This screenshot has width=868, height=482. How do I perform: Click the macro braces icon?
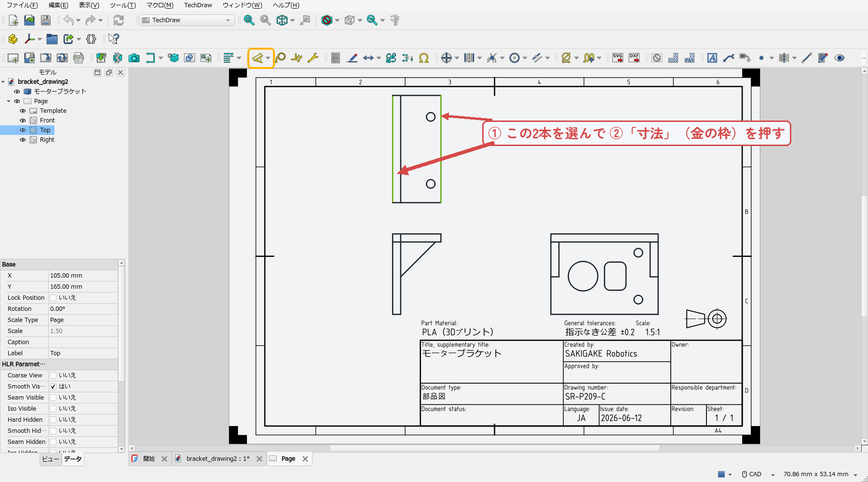91,39
